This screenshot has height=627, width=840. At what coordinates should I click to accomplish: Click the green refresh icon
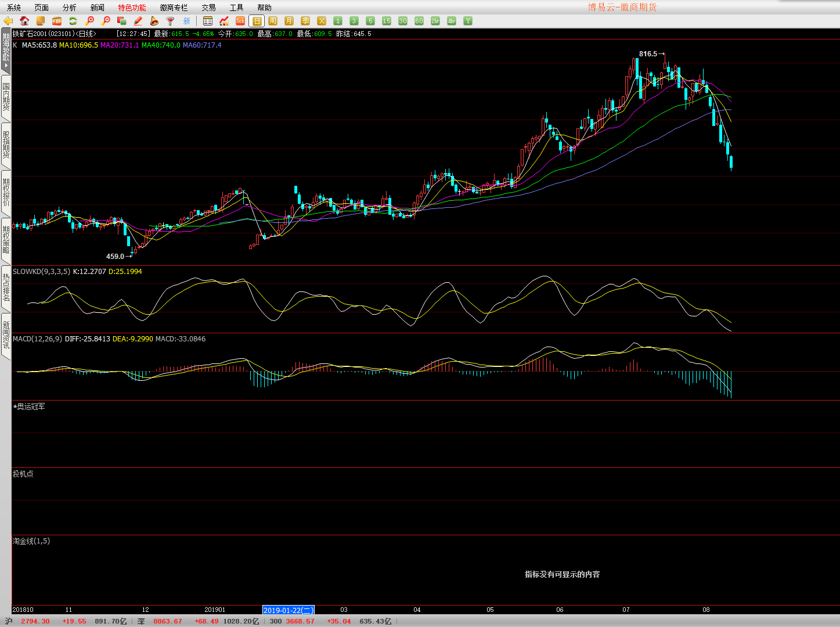(x=73, y=21)
